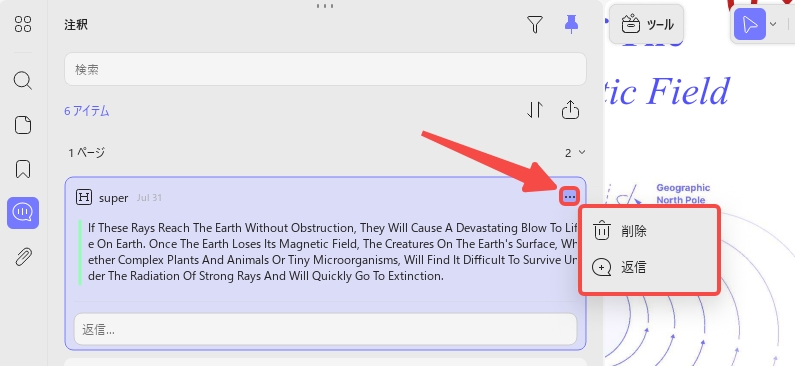Open the attachments paperclip icon
This screenshot has height=366, width=795.
tap(23, 257)
